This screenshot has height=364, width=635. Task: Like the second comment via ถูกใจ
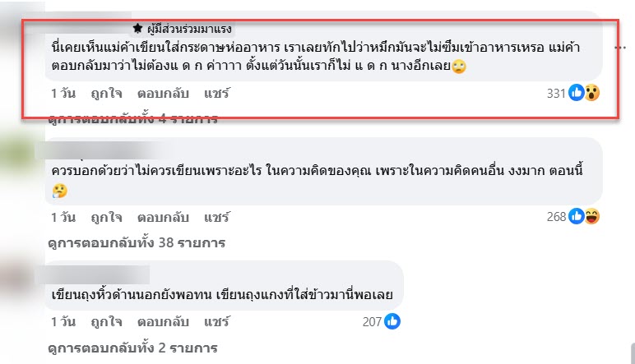coord(106,217)
